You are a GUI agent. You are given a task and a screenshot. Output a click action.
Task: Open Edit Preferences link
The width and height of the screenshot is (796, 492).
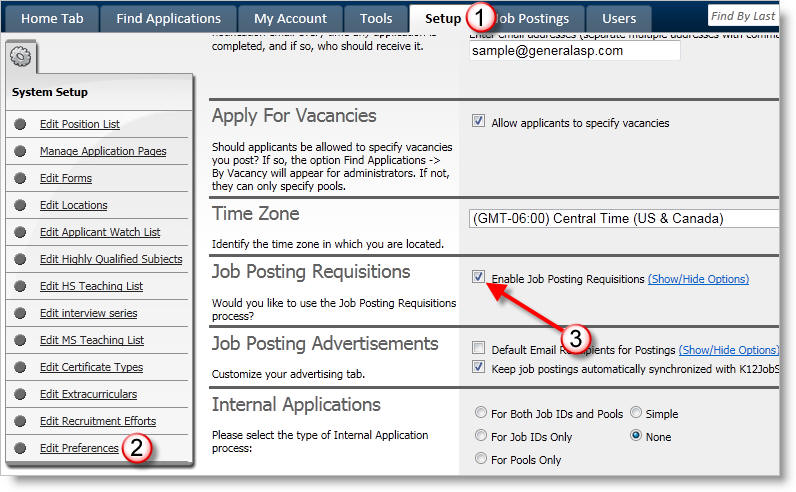click(x=79, y=448)
